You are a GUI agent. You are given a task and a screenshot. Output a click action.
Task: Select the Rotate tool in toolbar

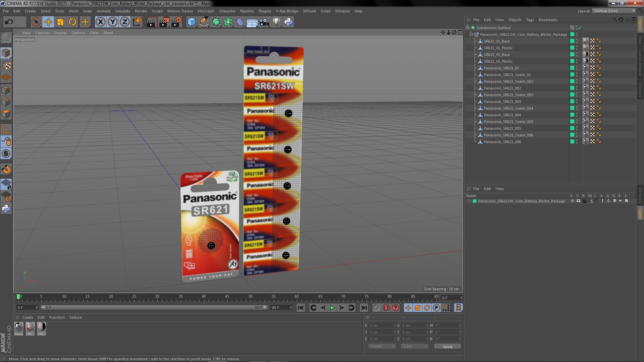click(x=72, y=22)
